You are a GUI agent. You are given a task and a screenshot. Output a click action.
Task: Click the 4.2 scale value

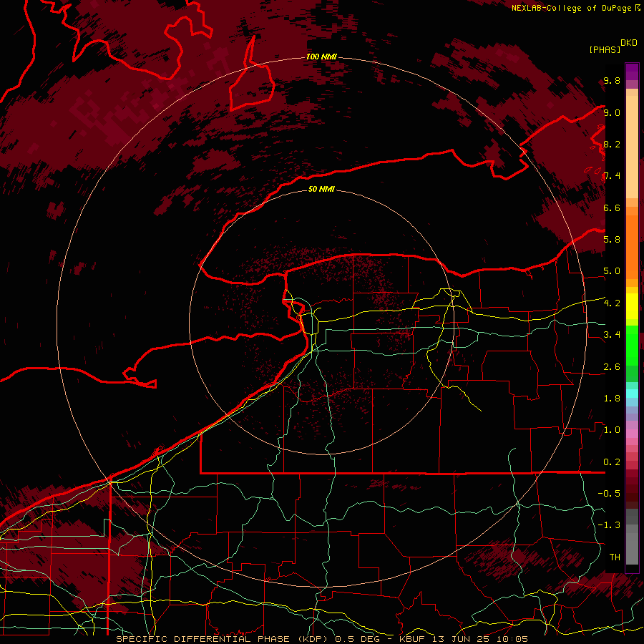pos(612,303)
